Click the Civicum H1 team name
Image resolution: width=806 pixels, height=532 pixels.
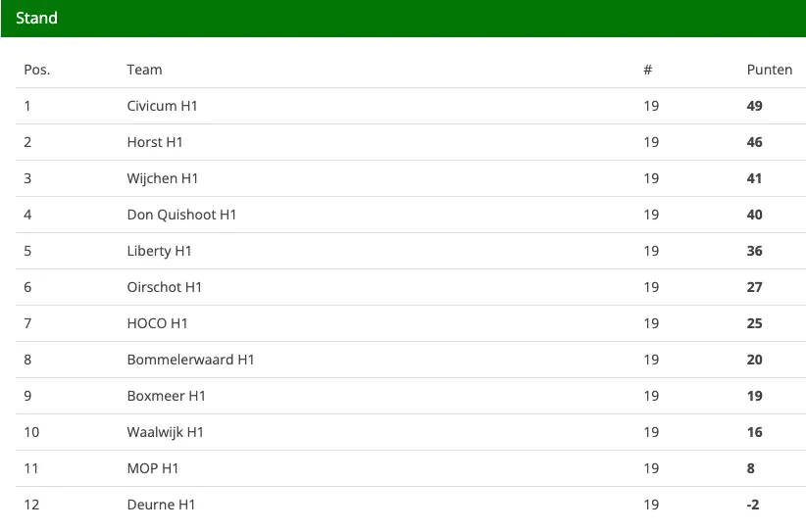(162, 106)
